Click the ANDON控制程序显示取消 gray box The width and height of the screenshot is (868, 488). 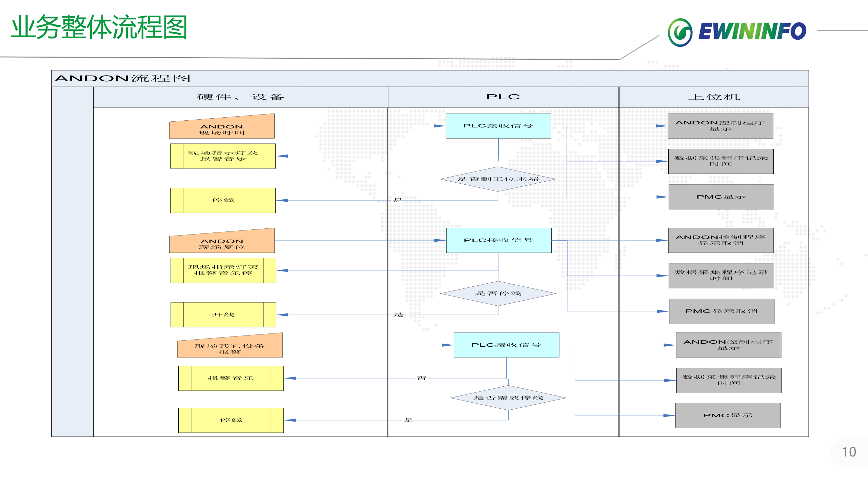(x=721, y=240)
